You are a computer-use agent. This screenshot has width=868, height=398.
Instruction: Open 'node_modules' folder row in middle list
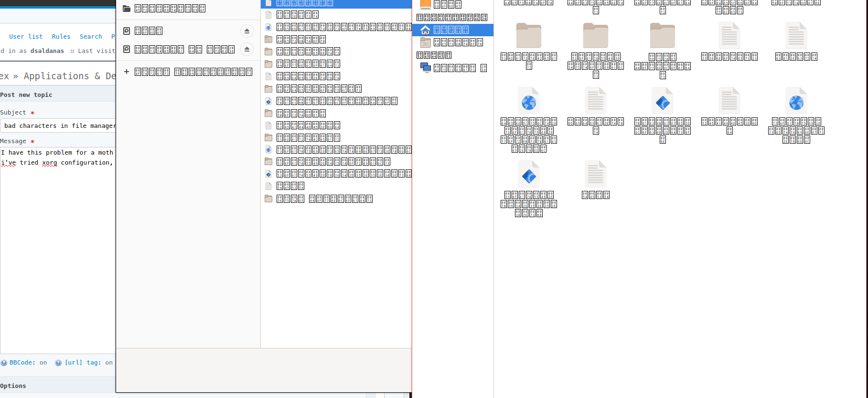pyautogui.click(x=336, y=88)
